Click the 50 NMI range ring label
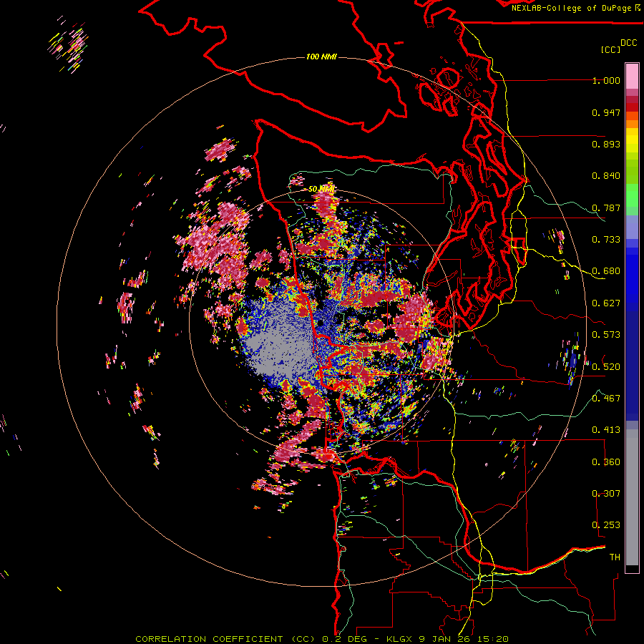Viewport: 644px width, 644px height. (x=321, y=189)
